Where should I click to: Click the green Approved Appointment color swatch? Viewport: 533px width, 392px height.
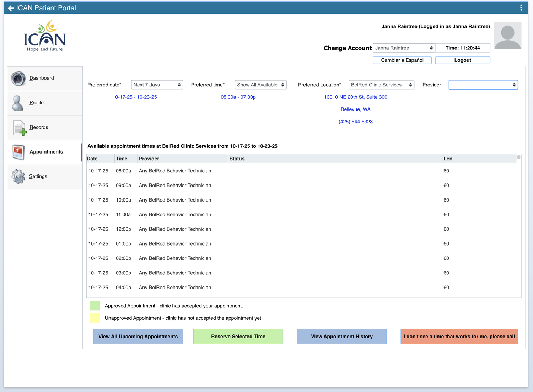(95, 306)
